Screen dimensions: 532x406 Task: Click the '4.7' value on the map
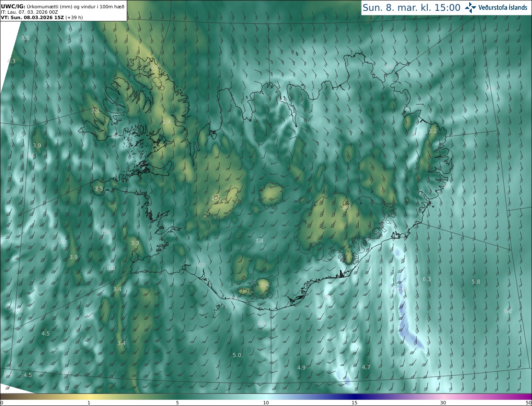click(366, 367)
